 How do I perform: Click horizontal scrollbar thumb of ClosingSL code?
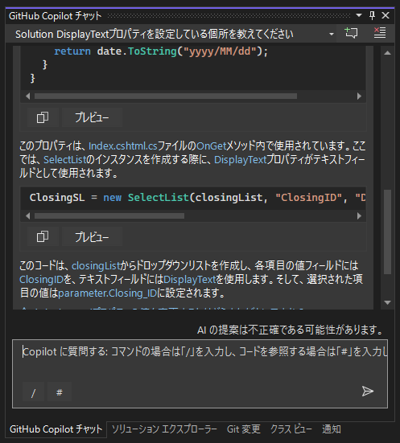(x=109, y=216)
